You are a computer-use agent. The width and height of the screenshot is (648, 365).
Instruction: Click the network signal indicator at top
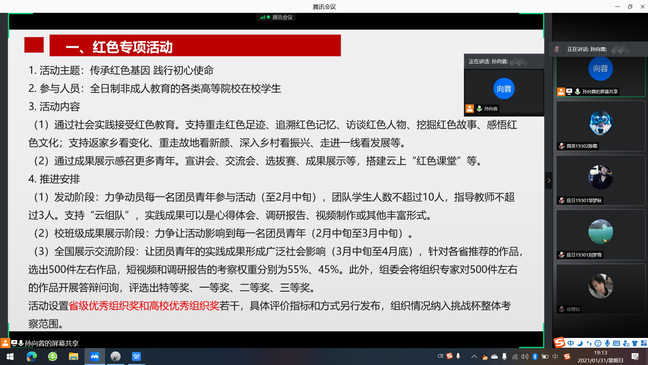263,17
